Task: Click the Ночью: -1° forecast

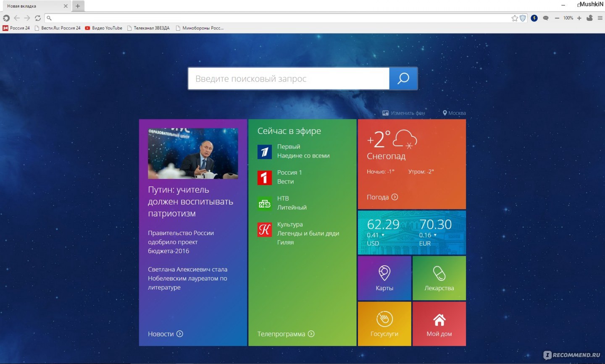Action: (381, 172)
